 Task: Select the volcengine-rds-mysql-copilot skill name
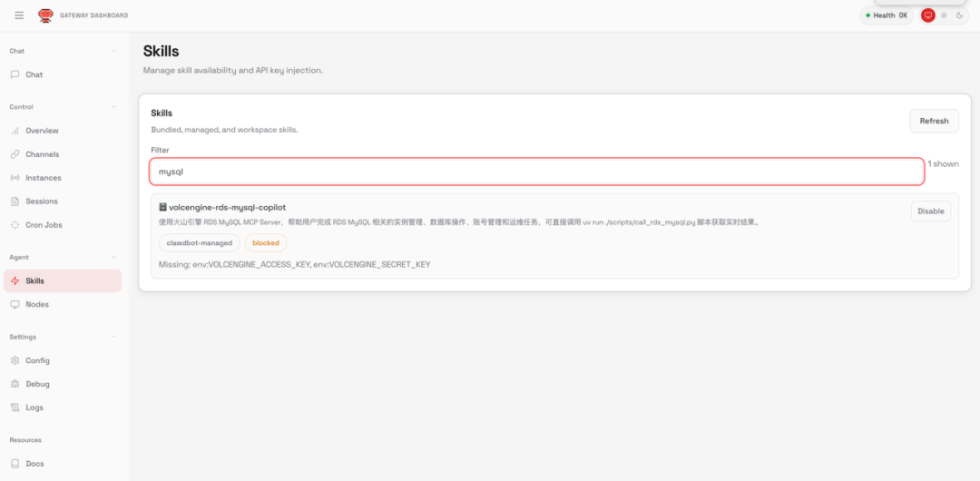228,207
